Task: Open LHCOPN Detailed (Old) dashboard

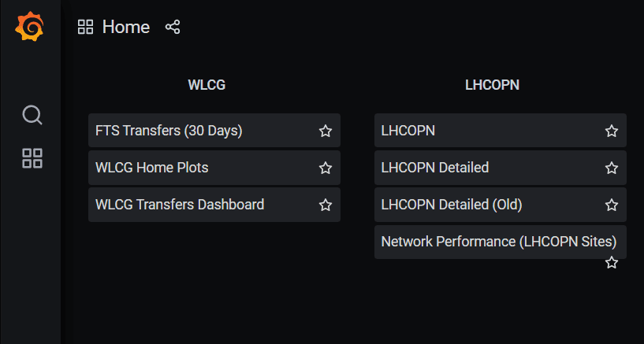Action: 452,205
